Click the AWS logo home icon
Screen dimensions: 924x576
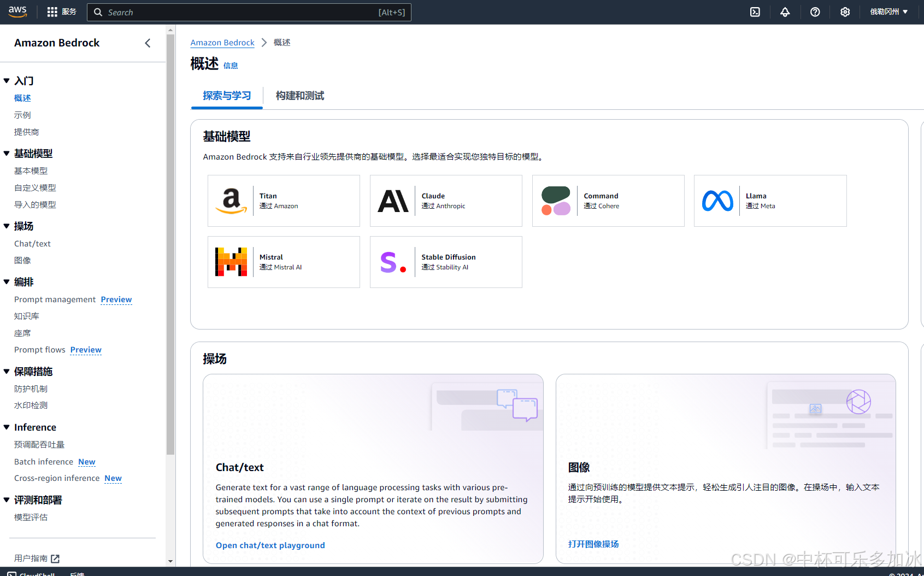coord(17,11)
